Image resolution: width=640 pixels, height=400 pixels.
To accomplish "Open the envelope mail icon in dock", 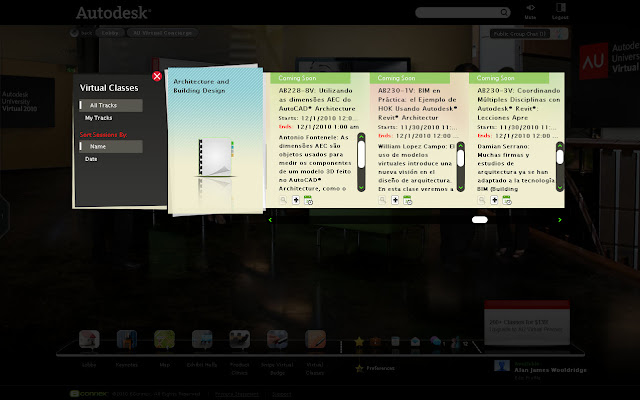I will coord(415,341).
